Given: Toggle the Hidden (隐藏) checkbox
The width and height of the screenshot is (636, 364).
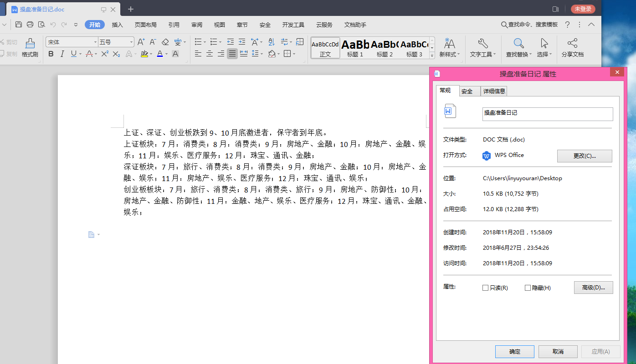Looking at the screenshot, I should [x=528, y=288].
